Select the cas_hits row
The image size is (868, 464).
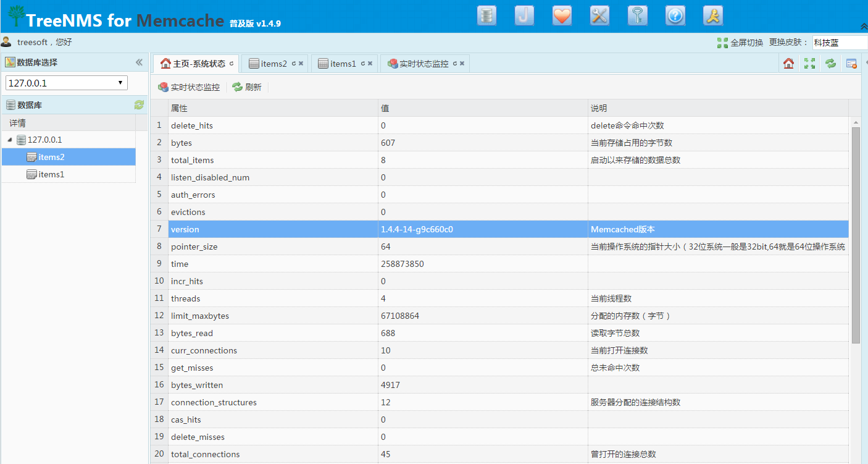click(x=500, y=420)
